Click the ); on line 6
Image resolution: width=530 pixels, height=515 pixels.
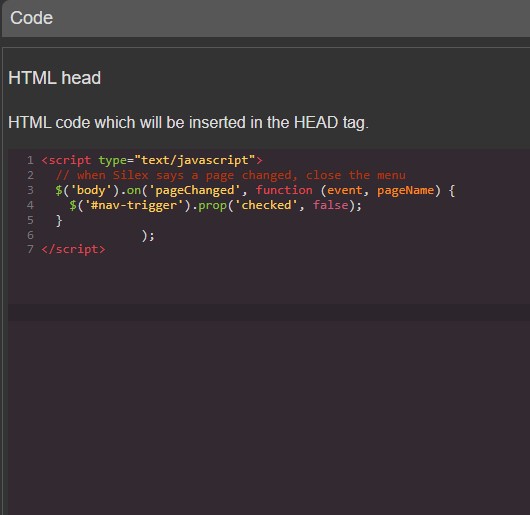pyautogui.click(x=148, y=235)
